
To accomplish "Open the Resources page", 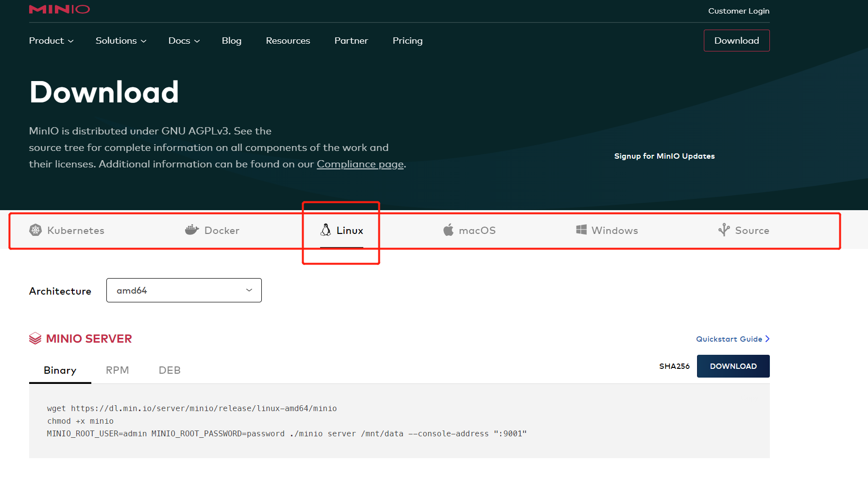I will (x=288, y=41).
